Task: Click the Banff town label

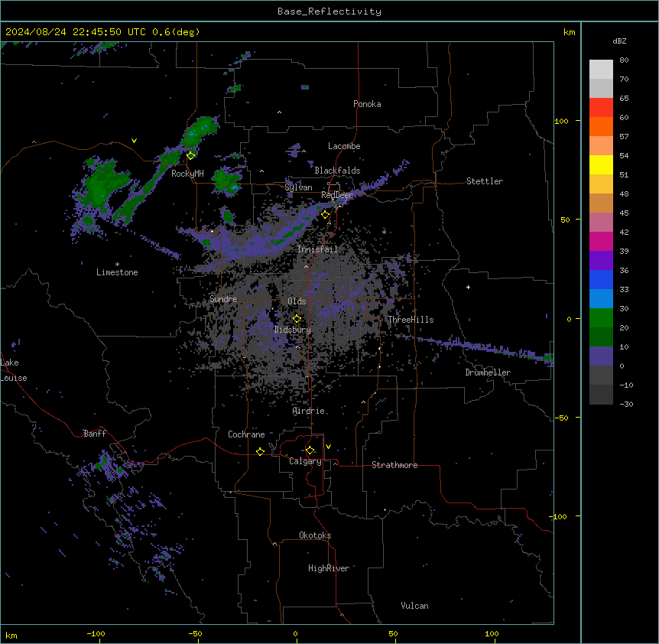Action: pyautogui.click(x=95, y=434)
